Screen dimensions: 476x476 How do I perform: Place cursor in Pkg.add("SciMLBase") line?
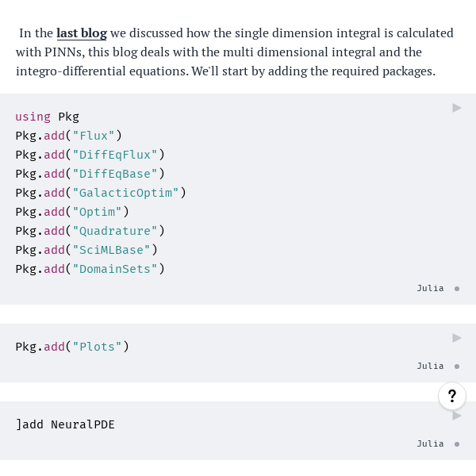[x=86, y=250]
